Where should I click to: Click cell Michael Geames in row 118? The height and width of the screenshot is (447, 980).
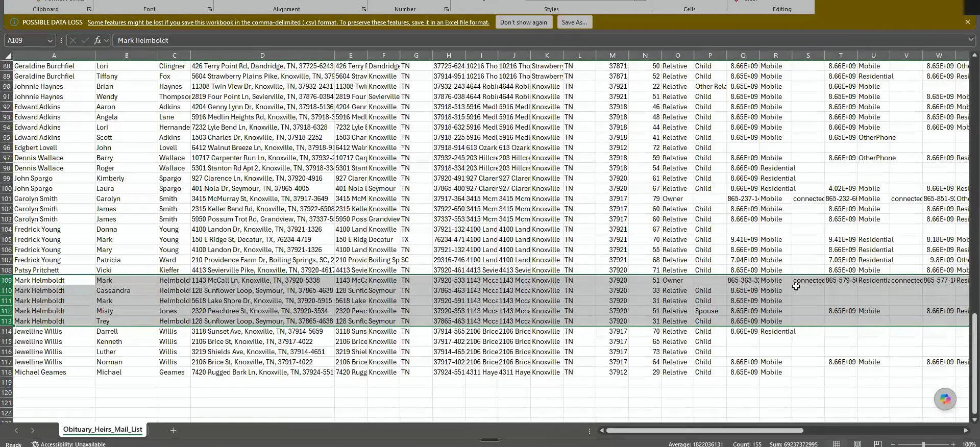54,372
